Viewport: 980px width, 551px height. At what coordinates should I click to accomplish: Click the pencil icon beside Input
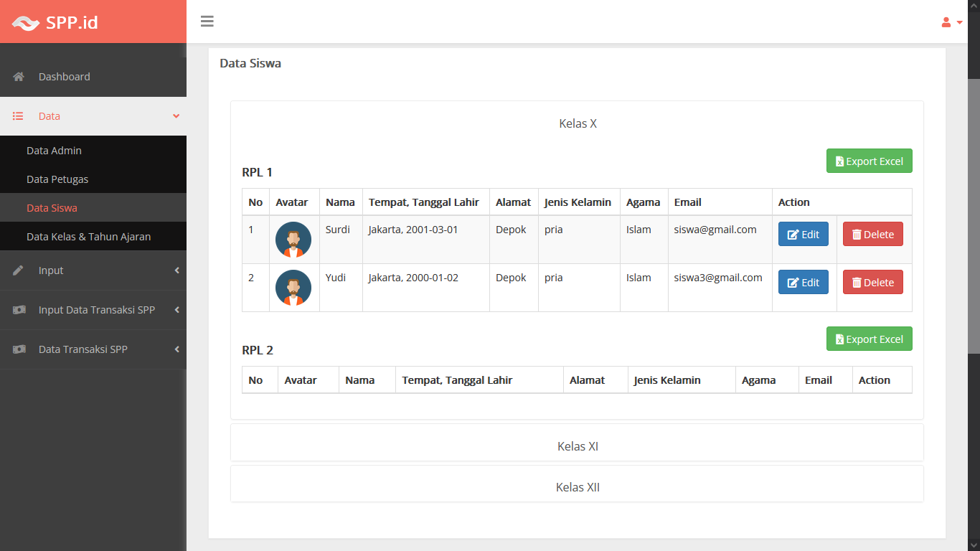[19, 270]
